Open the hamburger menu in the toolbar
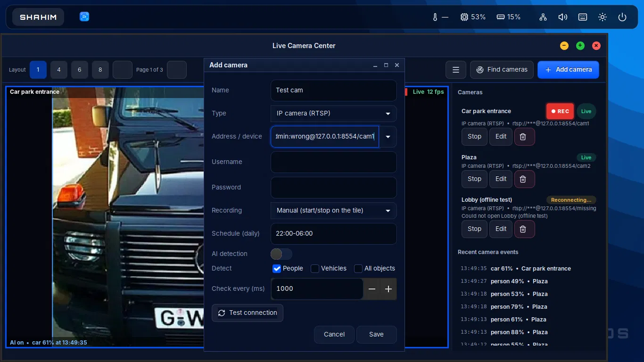Image resolution: width=644 pixels, height=362 pixels. [456, 70]
